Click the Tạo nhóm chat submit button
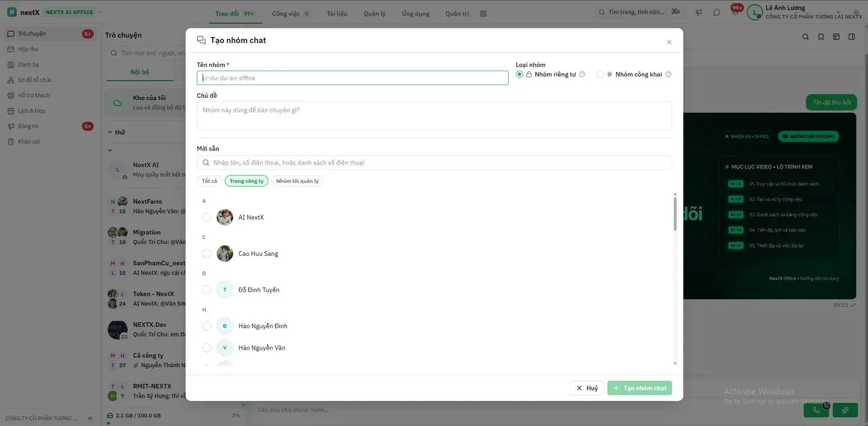Screen dimensions: 868x426 [639, 388]
